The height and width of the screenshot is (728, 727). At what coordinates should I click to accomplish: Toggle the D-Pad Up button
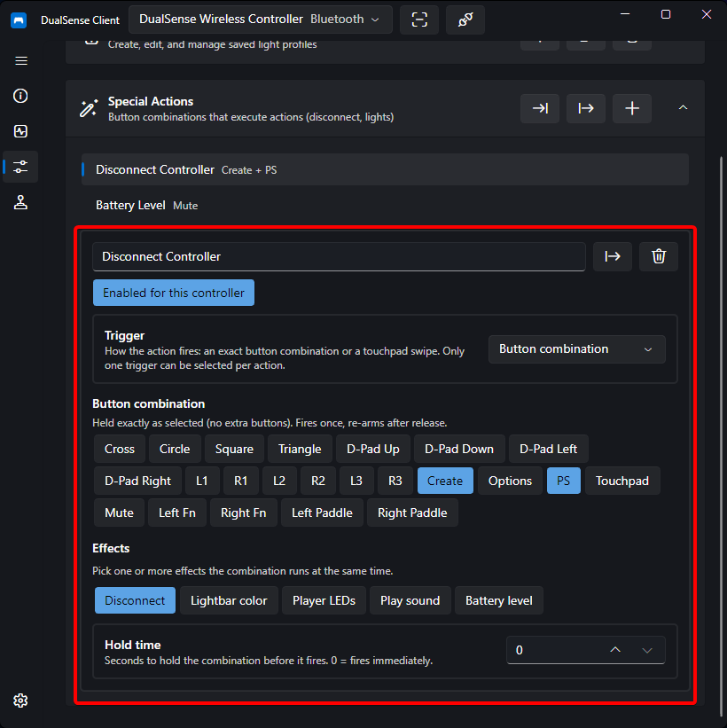[x=373, y=449]
